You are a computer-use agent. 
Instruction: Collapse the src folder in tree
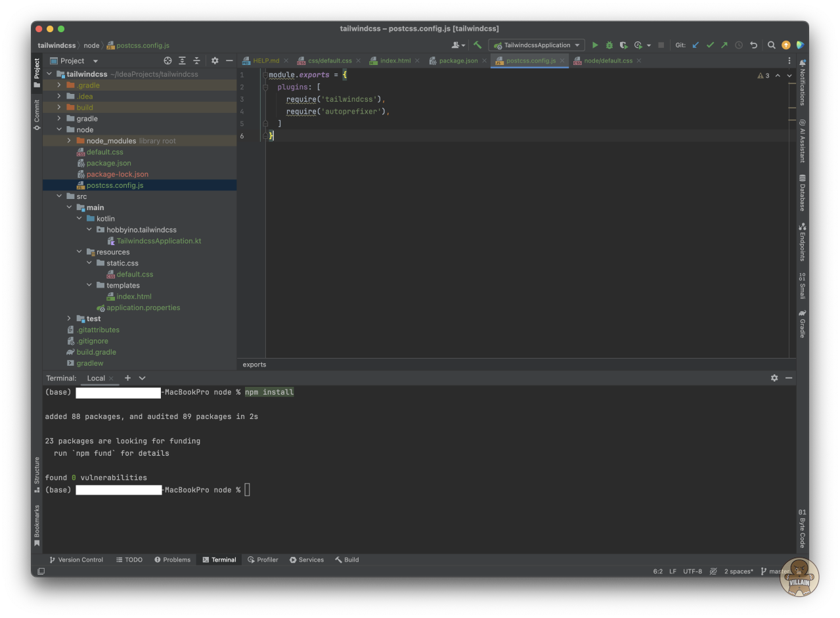pyautogui.click(x=59, y=196)
